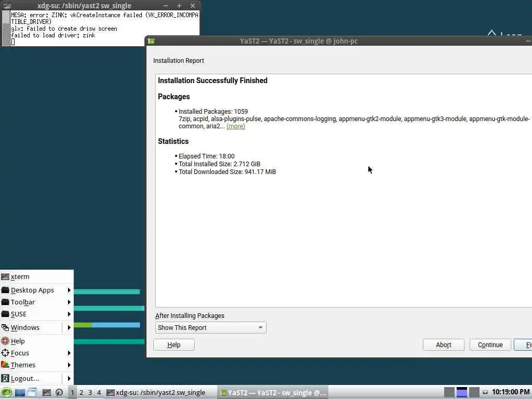This screenshot has height=399, width=532.
Task: Click 'failed to load driver: zink' line
Action: click(53, 35)
